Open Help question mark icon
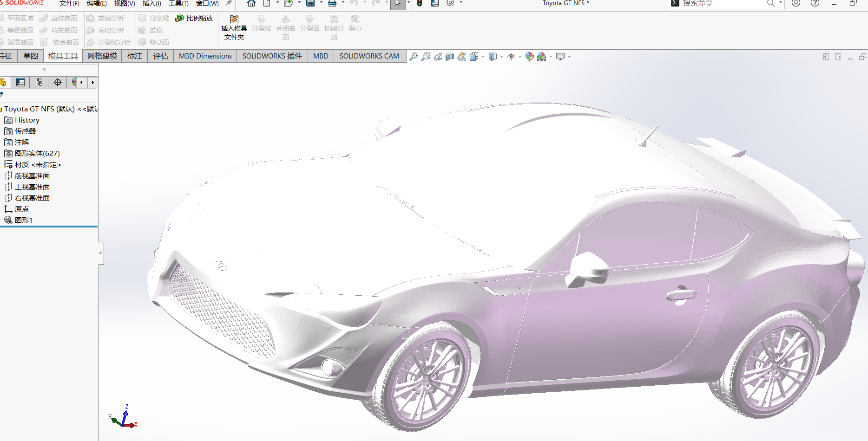This screenshot has width=868, height=441. click(815, 3)
